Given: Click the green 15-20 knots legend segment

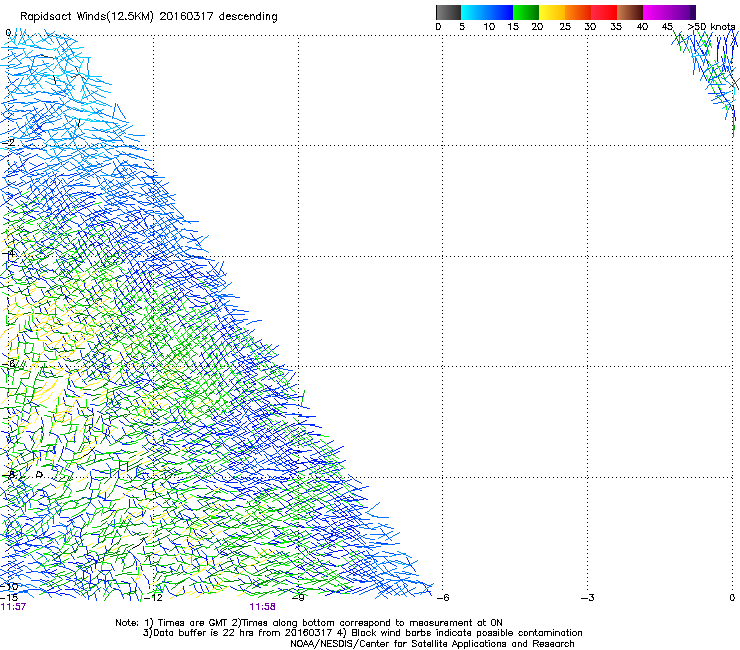Looking at the screenshot, I should pos(526,12).
